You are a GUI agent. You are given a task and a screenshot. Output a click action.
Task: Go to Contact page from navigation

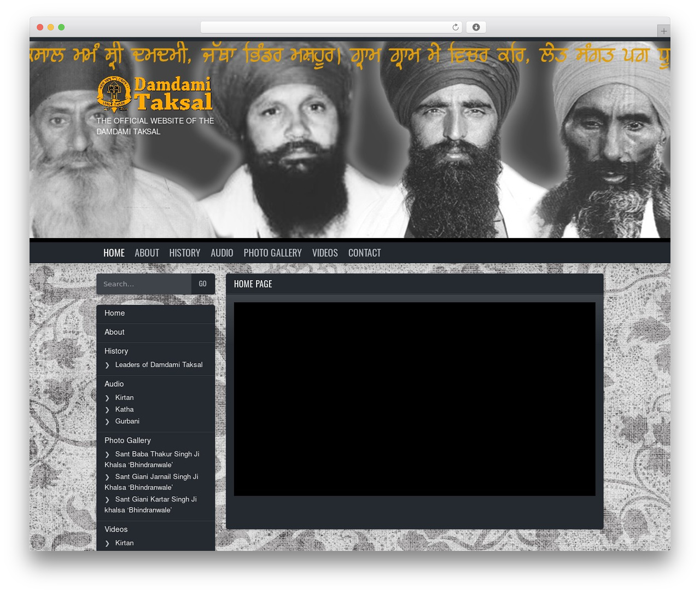pyautogui.click(x=365, y=253)
